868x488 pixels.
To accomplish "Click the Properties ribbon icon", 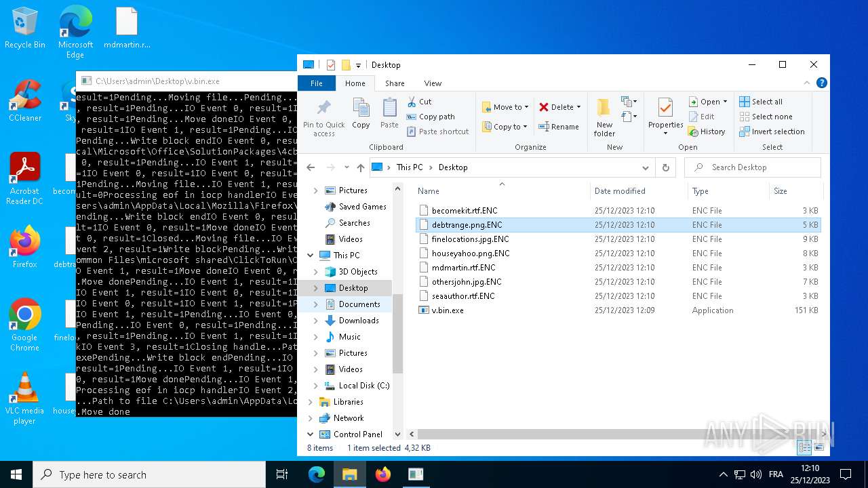I will (665, 108).
